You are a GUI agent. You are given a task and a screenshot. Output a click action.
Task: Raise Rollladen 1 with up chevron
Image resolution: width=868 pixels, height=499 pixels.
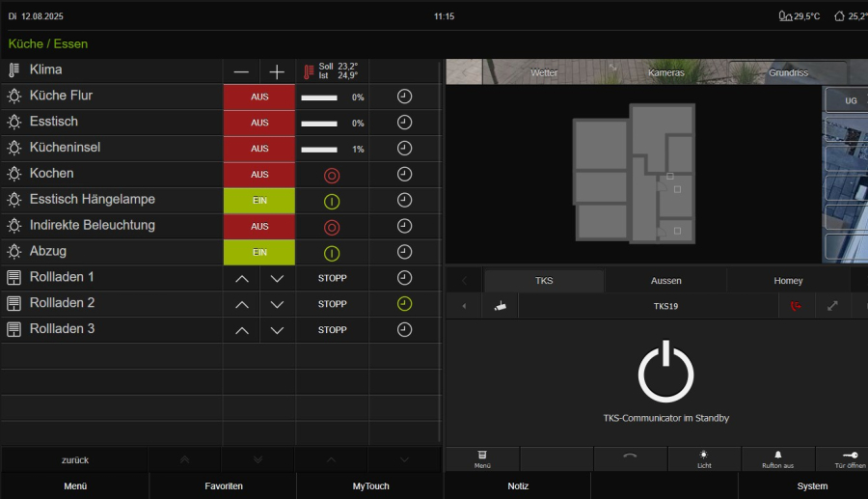click(242, 278)
